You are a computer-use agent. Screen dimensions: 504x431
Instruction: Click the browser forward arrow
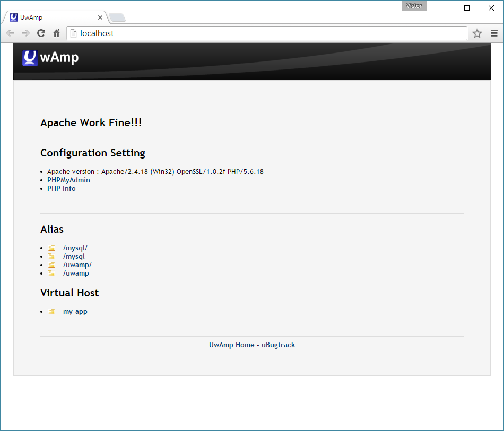(25, 33)
